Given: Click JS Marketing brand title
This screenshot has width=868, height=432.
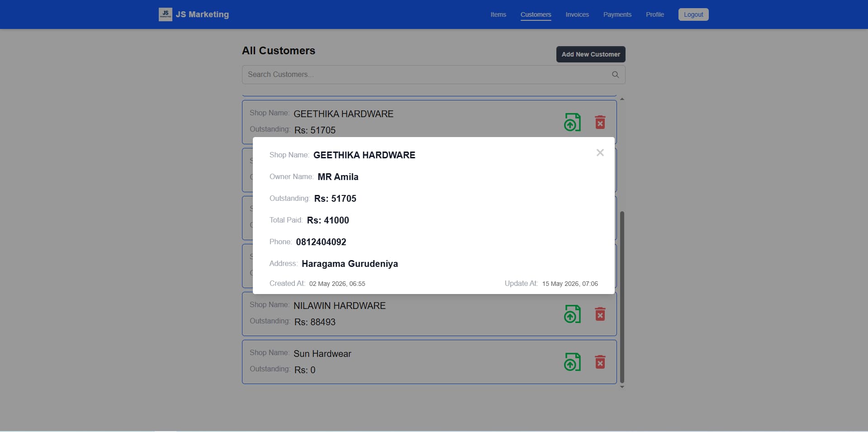Looking at the screenshot, I should [x=202, y=14].
